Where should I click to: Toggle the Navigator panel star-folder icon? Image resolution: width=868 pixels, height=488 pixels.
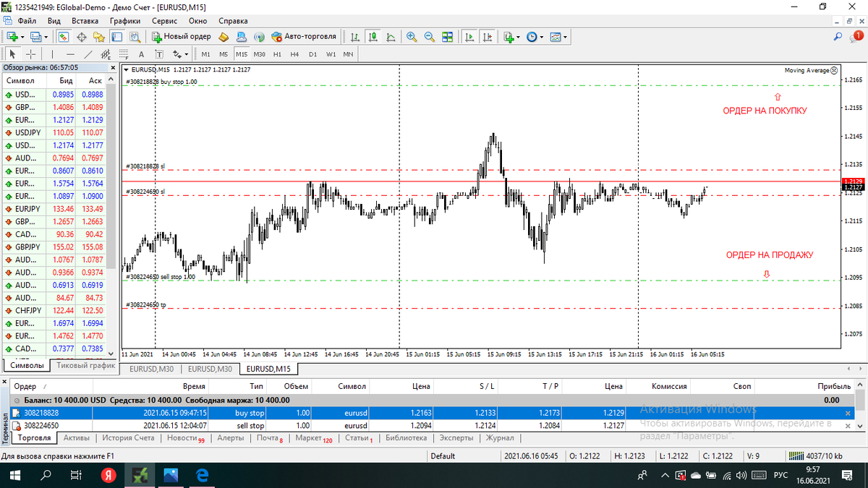point(99,36)
